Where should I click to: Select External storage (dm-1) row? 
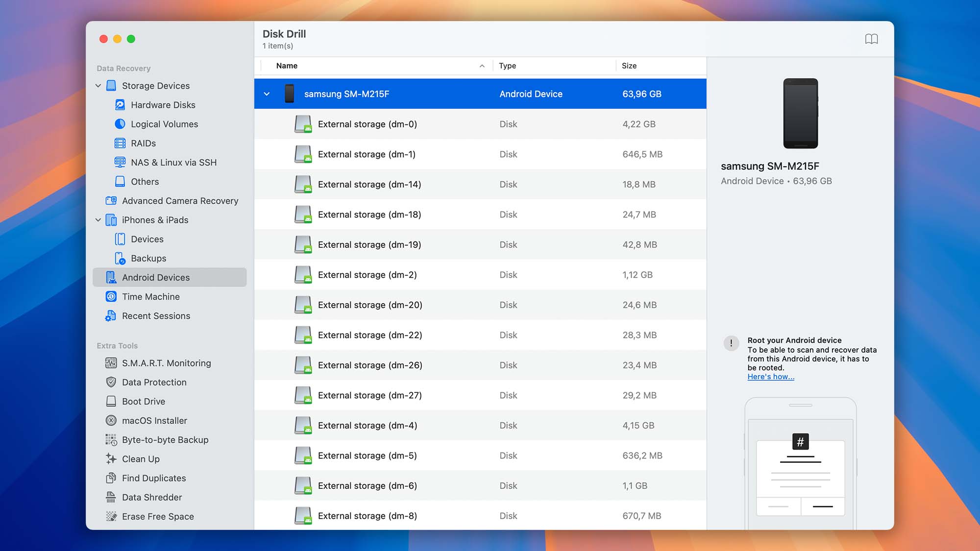click(480, 154)
